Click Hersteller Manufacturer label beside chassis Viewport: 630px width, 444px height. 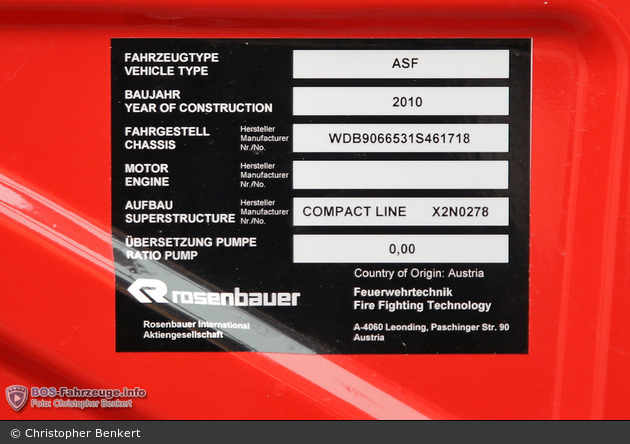tap(264, 138)
